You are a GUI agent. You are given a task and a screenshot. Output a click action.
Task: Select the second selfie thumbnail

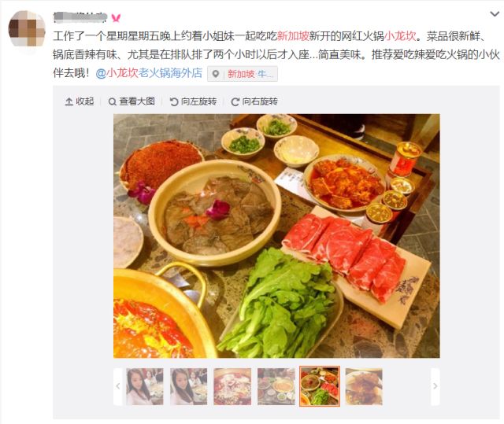189,386
